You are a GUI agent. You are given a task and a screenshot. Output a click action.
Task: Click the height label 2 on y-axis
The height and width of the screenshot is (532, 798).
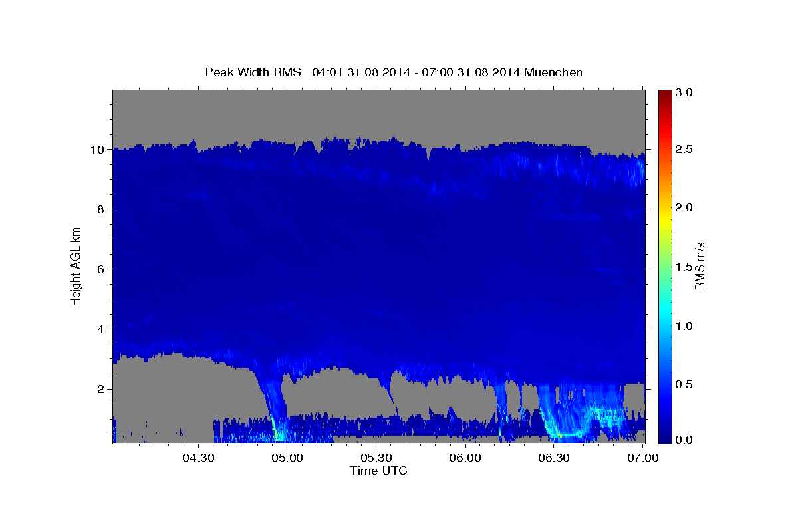[x=101, y=389]
